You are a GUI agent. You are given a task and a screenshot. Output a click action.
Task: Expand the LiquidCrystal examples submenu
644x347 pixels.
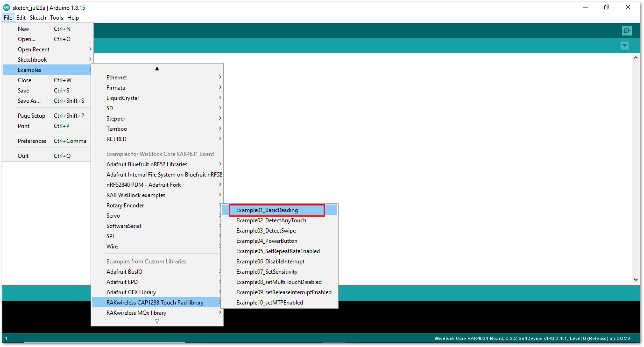tap(157, 98)
